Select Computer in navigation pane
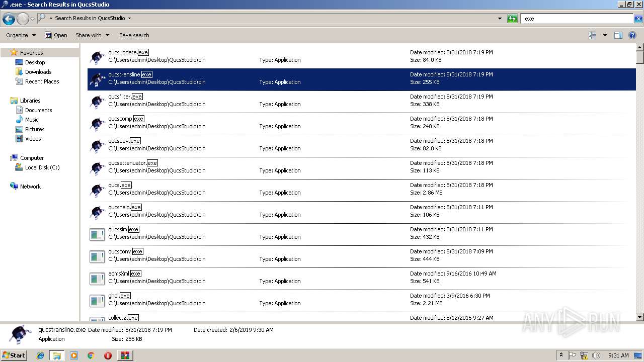Image resolution: width=644 pixels, height=362 pixels. (32, 158)
